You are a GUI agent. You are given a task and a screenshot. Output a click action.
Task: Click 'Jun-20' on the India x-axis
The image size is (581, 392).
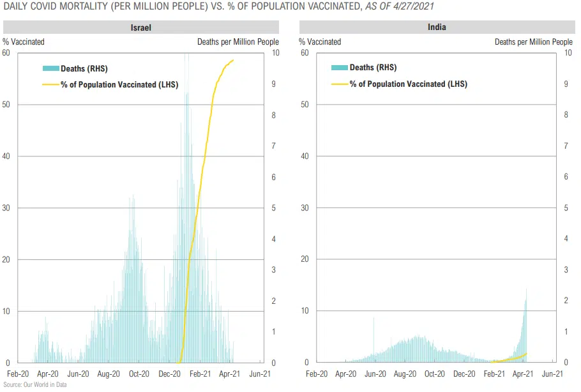point(375,375)
